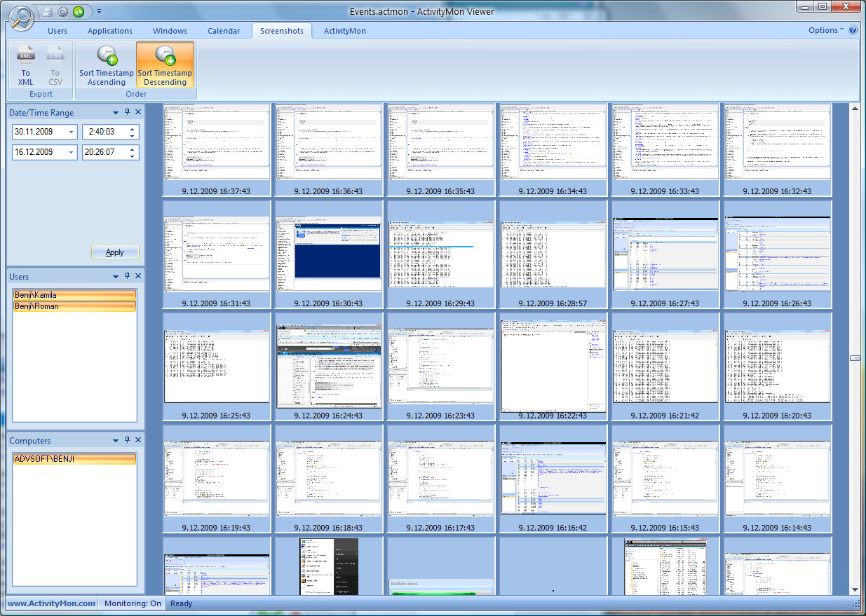
Task: Select user Benji\Roman
Action: tap(74, 306)
